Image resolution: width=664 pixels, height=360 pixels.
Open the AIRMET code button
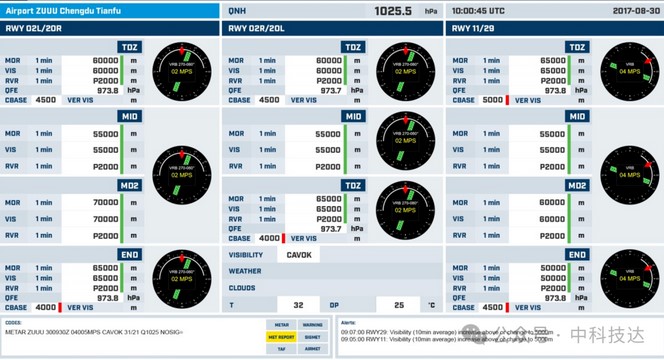tap(312, 349)
